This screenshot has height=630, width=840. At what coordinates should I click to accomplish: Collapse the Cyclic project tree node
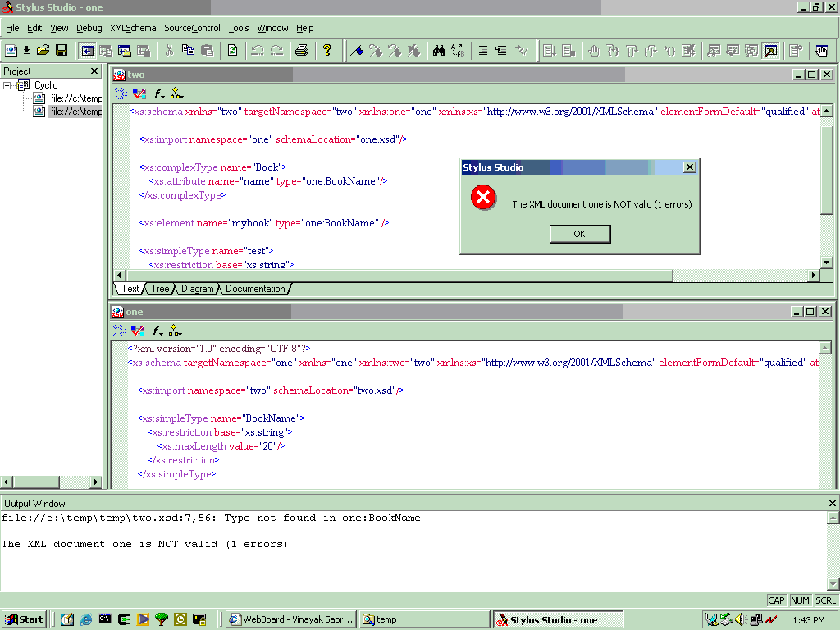[x=7, y=85]
